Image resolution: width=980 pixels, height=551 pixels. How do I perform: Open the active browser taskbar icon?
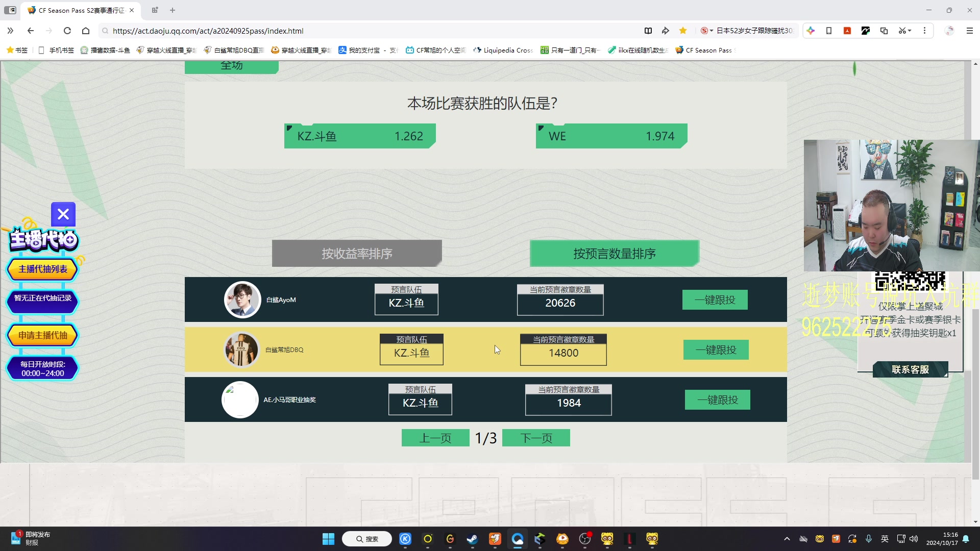(518, 539)
